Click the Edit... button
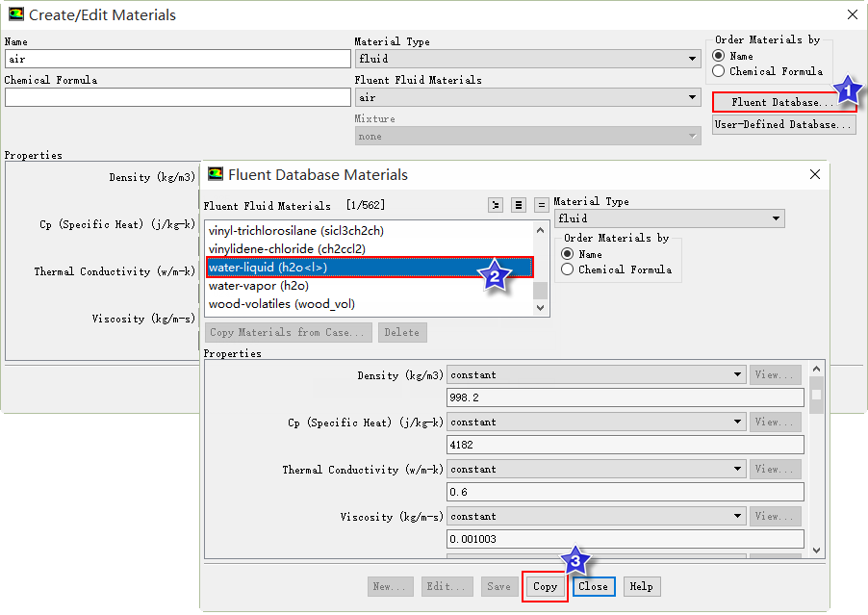This screenshot has width=868, height=615. (x=447, y=586)
